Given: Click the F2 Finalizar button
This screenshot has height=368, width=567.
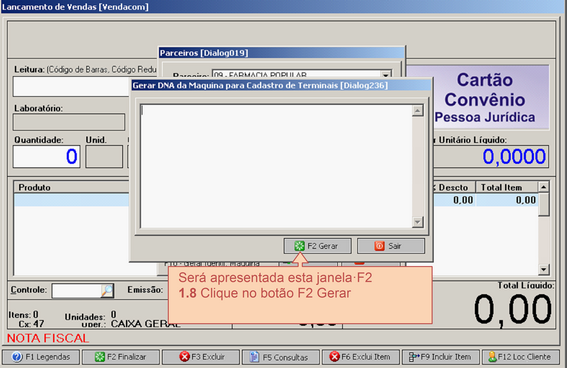Looking at the screenshot, I should (121, 357).
